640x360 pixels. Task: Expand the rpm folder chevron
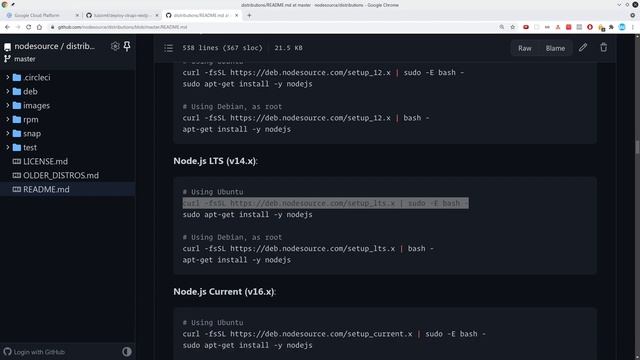point(8,119)
